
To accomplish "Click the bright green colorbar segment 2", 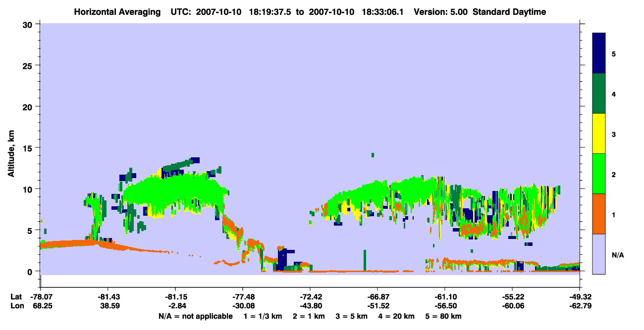I will (599, 174).
